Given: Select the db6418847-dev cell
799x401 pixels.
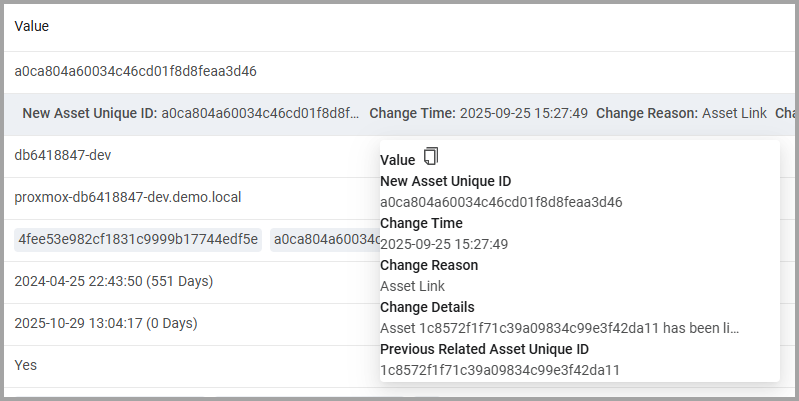Looking at the screenshot, I should pyautogui.click(x=63, y=155).
